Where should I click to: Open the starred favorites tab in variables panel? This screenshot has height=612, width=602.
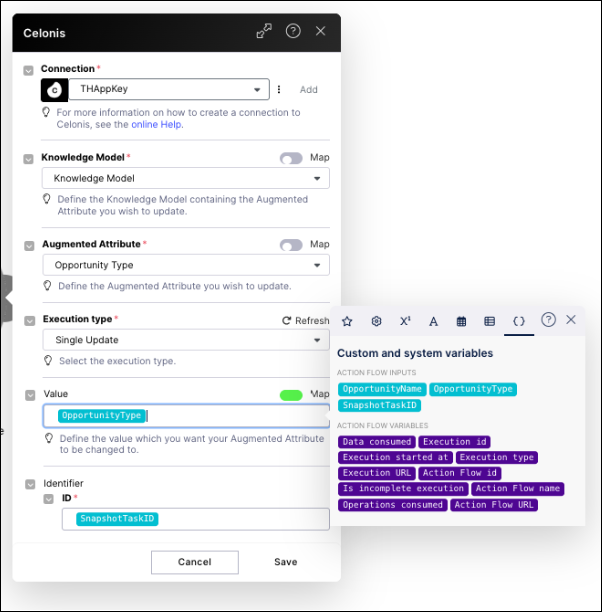347,321
